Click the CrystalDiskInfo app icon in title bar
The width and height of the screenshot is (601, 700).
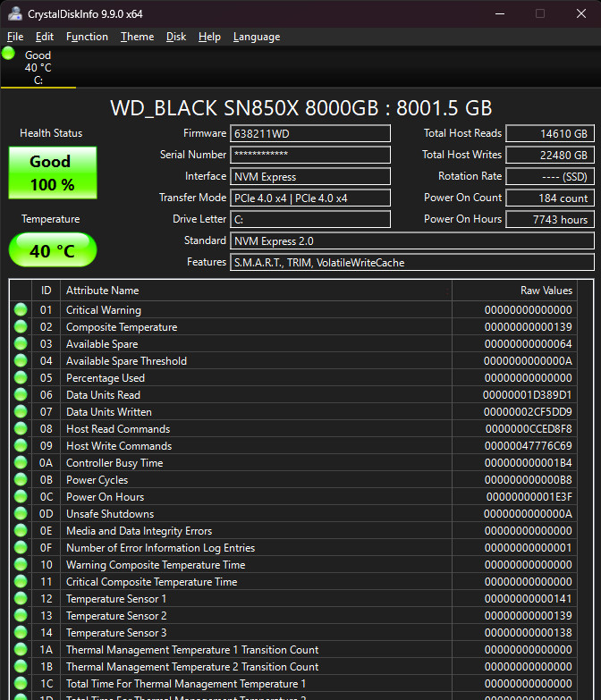tap(14, 13)
